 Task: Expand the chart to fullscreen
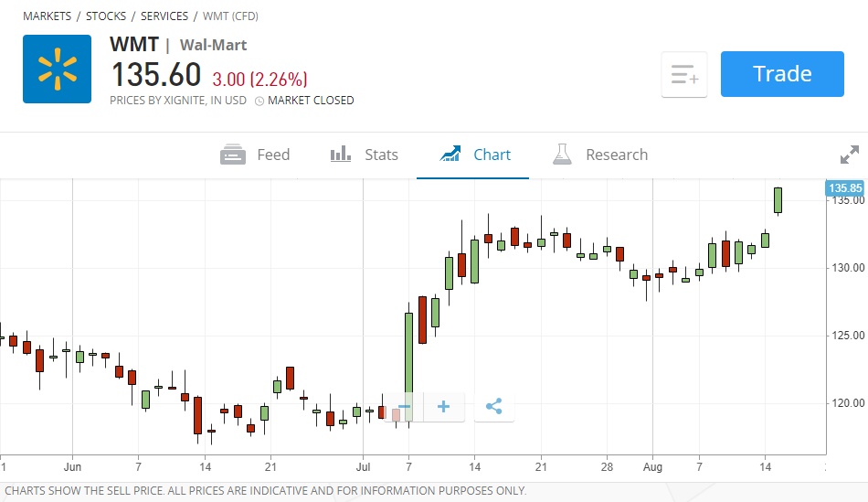pos(850,155)
